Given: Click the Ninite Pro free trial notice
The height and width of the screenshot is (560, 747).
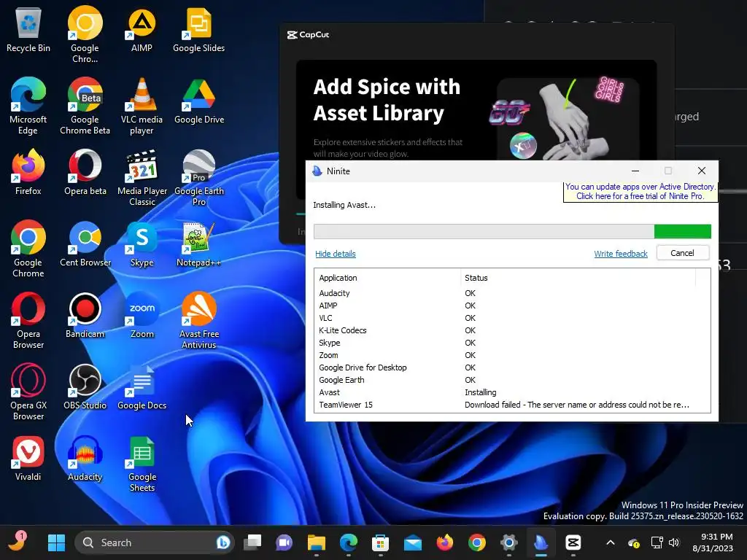Looking at the screenshot, I should (640, 192).
